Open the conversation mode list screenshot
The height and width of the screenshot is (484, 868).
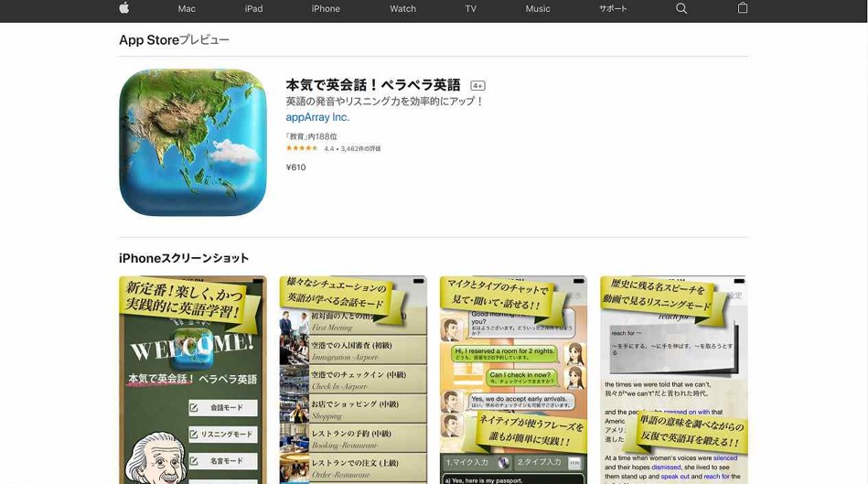[353, 380]
